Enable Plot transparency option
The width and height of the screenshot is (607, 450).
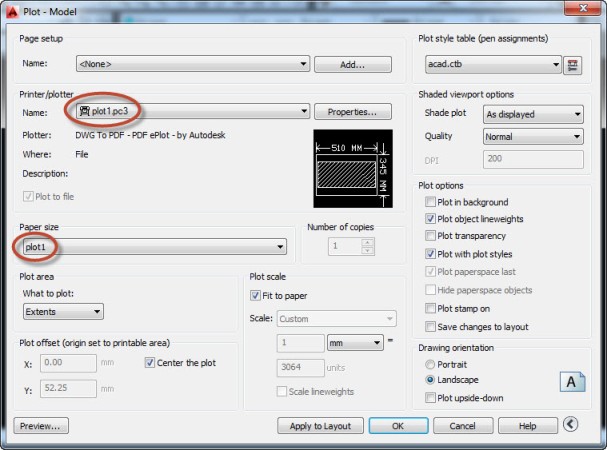(430, 235)
